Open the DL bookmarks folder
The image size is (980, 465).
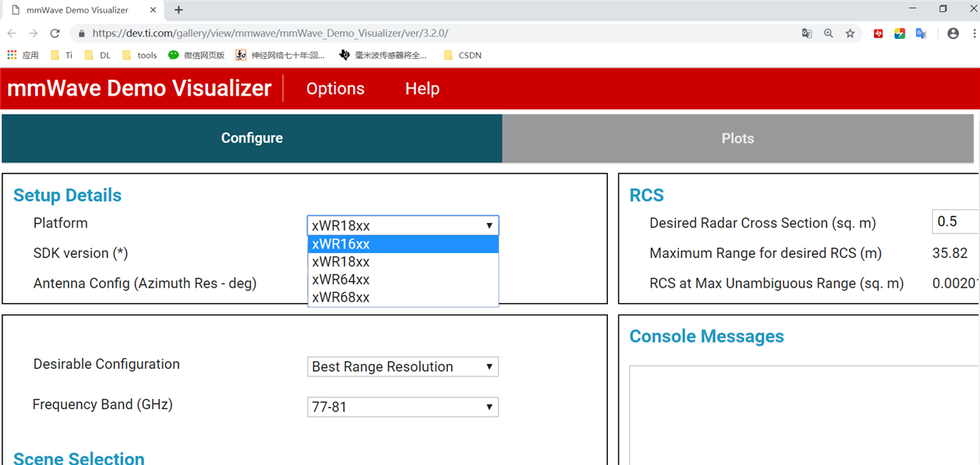[x=96, y=55]
